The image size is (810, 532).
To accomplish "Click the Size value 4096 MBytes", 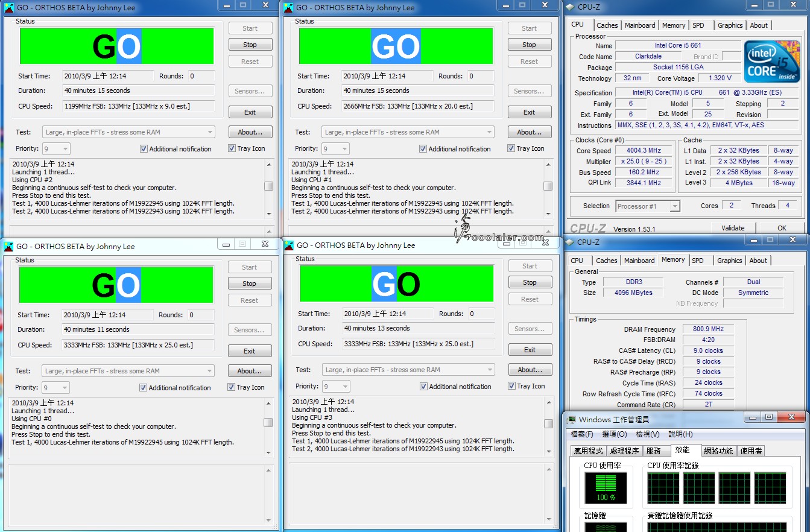I will [633, 293].
